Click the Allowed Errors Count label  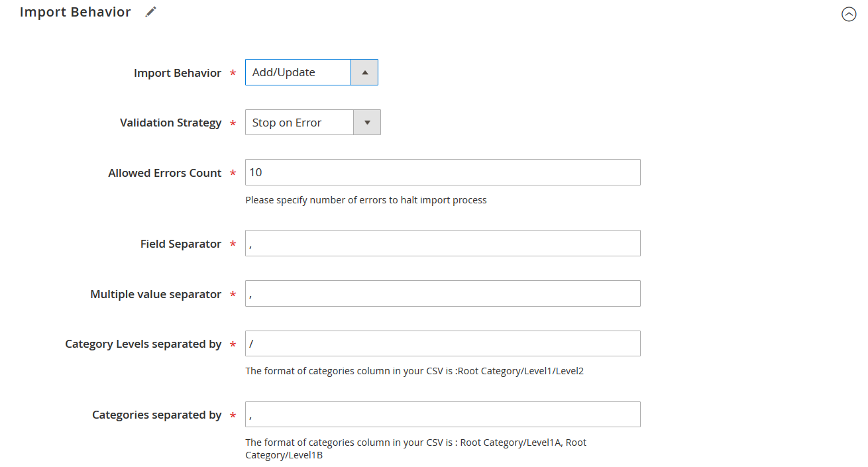165,173
